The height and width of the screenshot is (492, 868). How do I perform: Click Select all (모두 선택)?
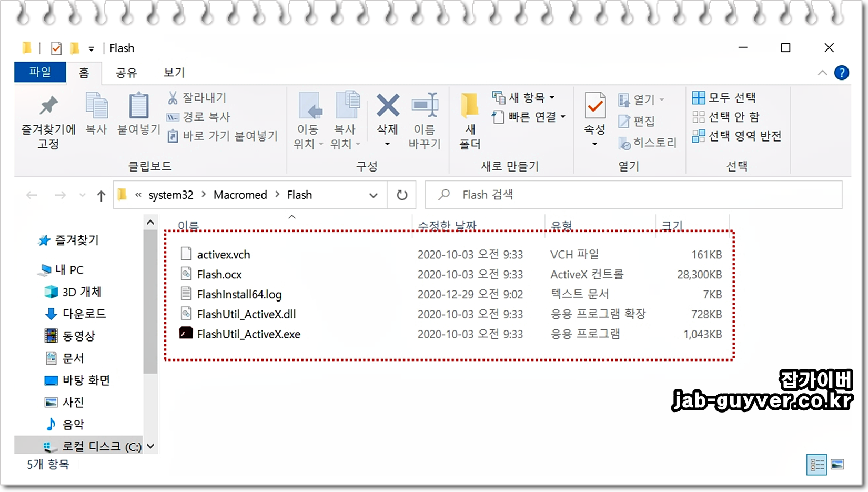click(724, 97)
